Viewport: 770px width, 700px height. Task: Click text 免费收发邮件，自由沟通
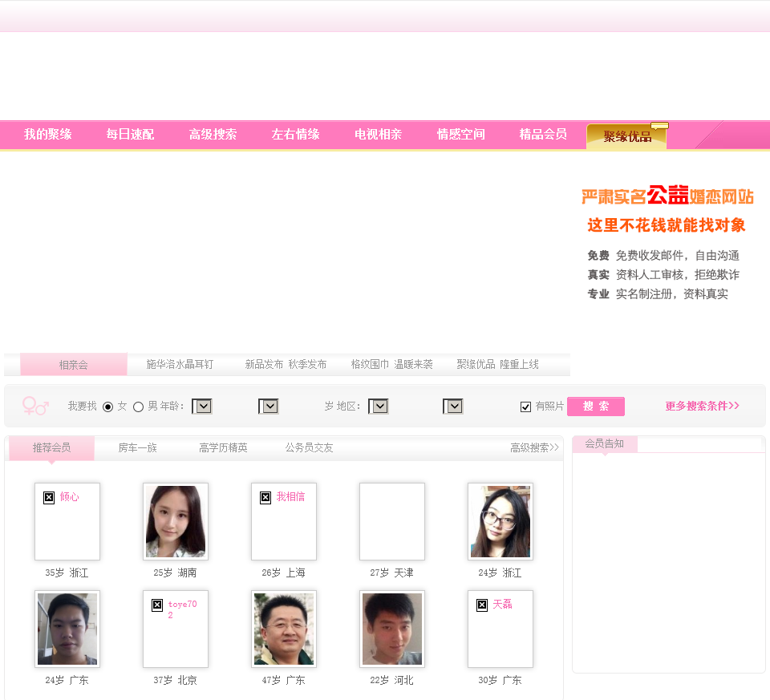tap(677, 255)
